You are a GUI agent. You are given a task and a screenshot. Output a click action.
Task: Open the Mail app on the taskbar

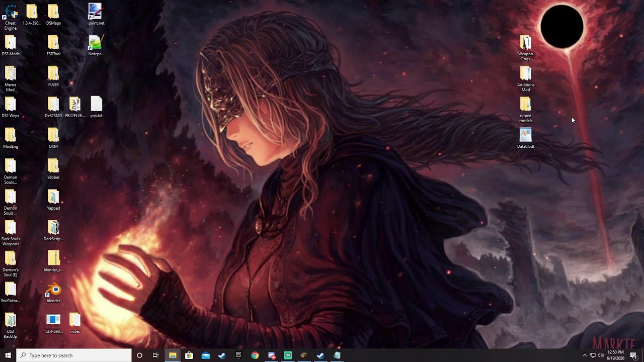click(206, 355)
